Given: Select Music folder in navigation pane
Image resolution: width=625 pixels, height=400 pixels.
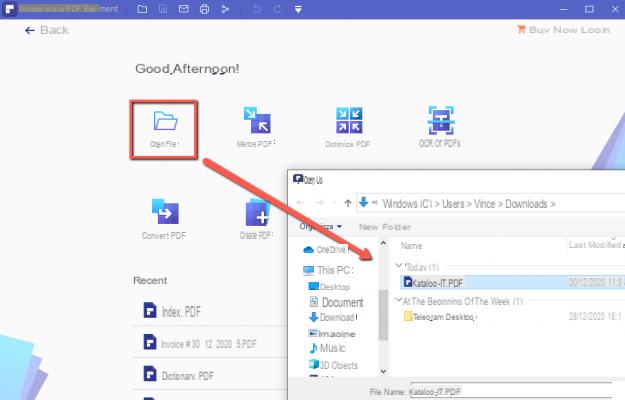Looking at the screenshot, I should 327,348.
